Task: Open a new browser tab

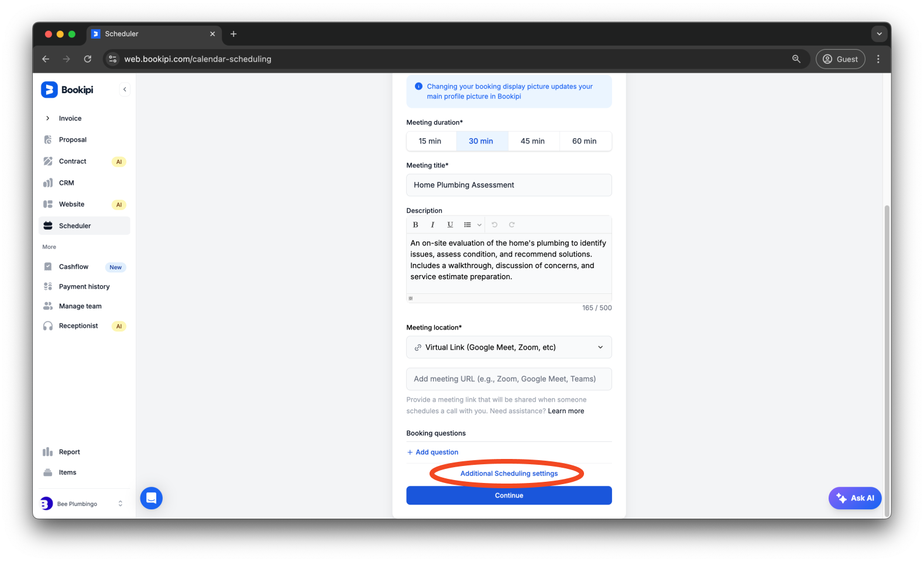Action: coord(233,34)
